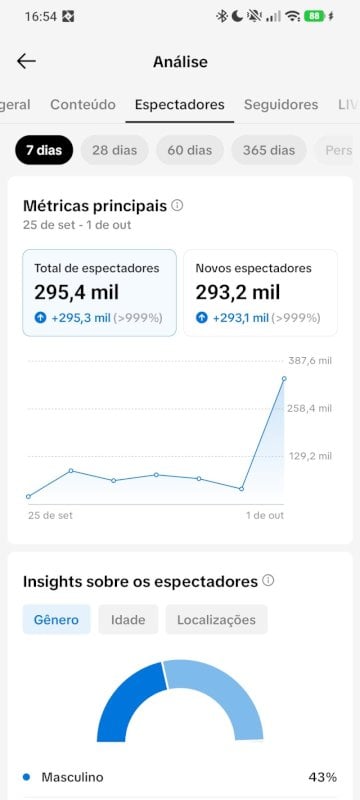This screenshot has width=360, height=800.
Task: Tap the Bluetooth status icon
Action: [x=221, y=16]
